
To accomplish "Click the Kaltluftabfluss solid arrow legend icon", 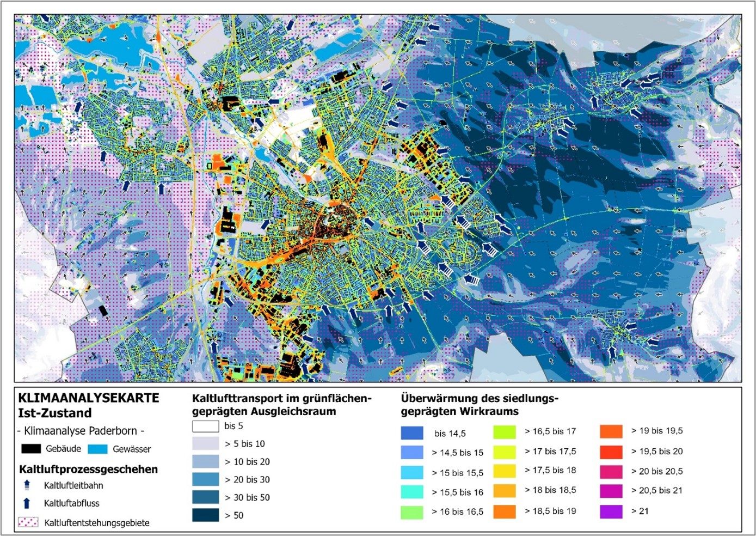I will coord(27,503).
